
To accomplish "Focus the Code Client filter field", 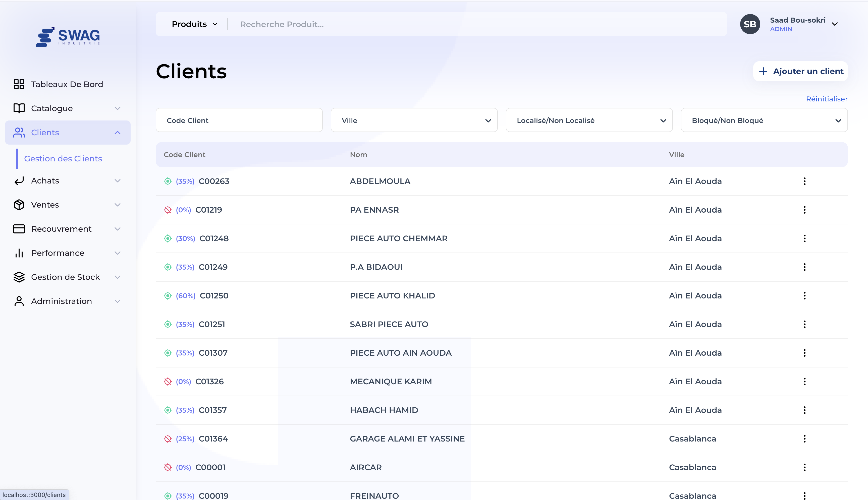I will point(239,120).
